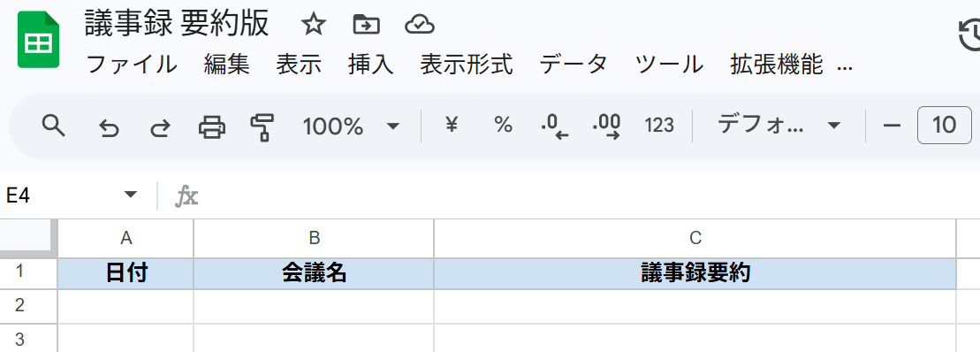Open the デフォ... font dropdown
The image size is (980, 352).
click(x=779, y=125)
